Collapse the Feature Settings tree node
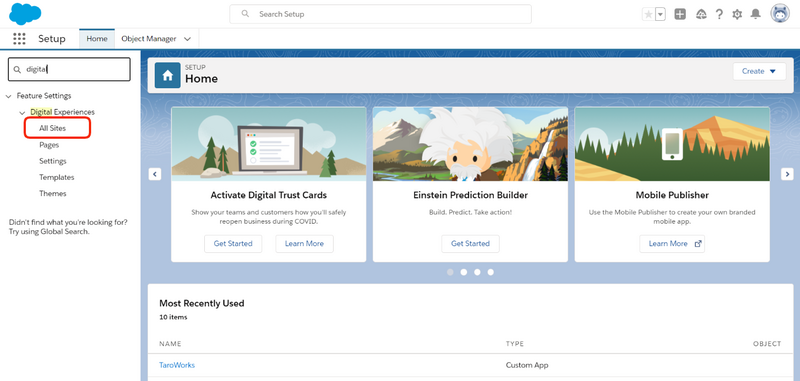800x381 pixels. point(9,96)
